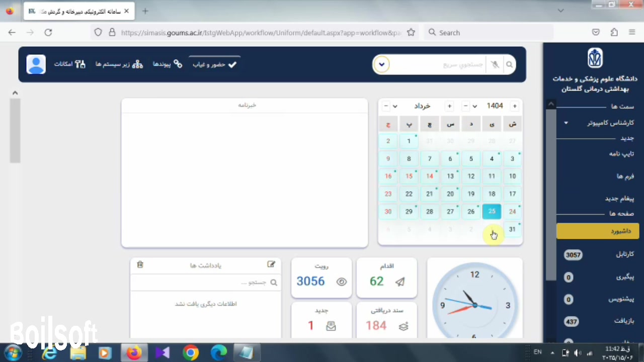Open the پیوندها links menu
This screenshot has width=644, height=362.
(x=168, y=64)
